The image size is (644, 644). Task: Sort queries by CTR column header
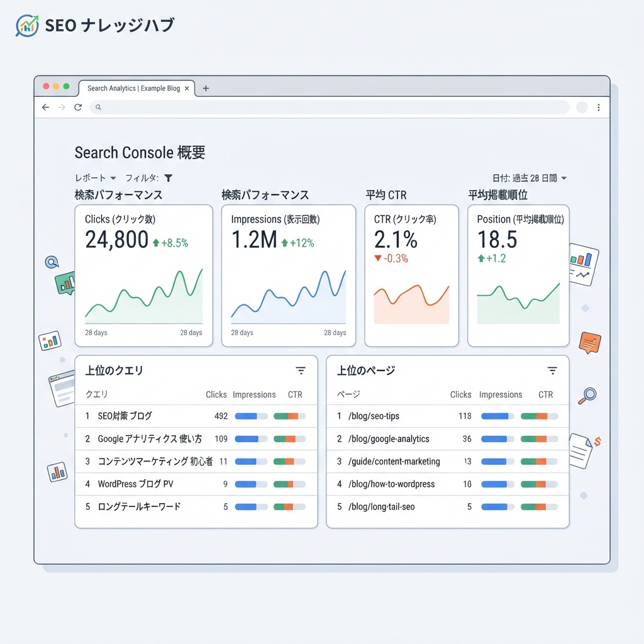(x=295, y=394)
